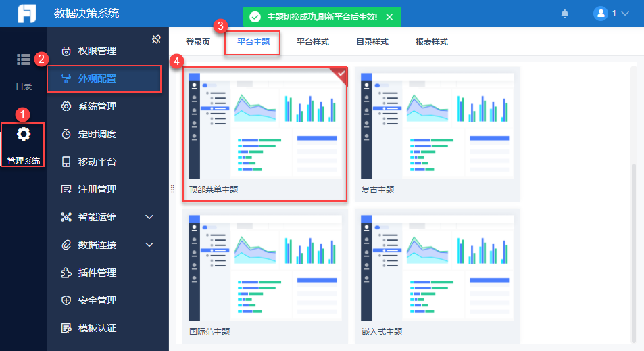Click the theme panel vertical scrollbar
Screen dimensions: 644x351
634,252
